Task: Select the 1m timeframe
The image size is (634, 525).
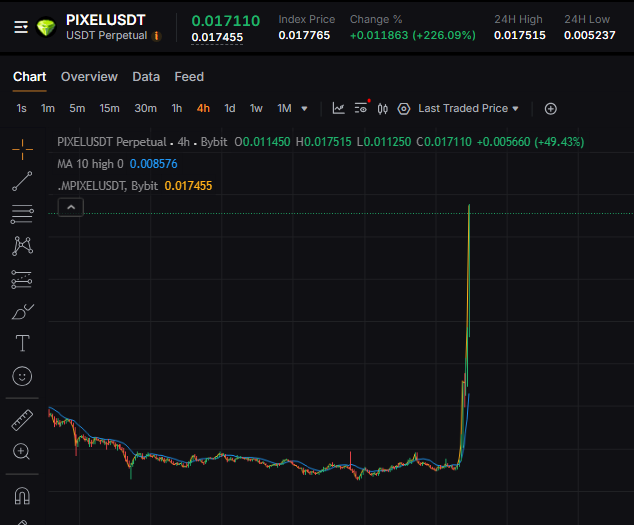Action: tap(48, 108)
